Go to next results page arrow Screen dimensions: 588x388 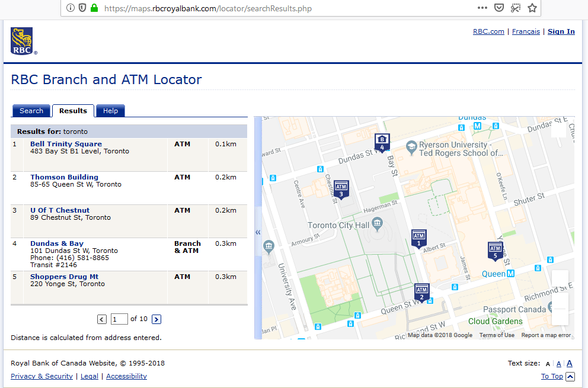(x=156, y=319)
